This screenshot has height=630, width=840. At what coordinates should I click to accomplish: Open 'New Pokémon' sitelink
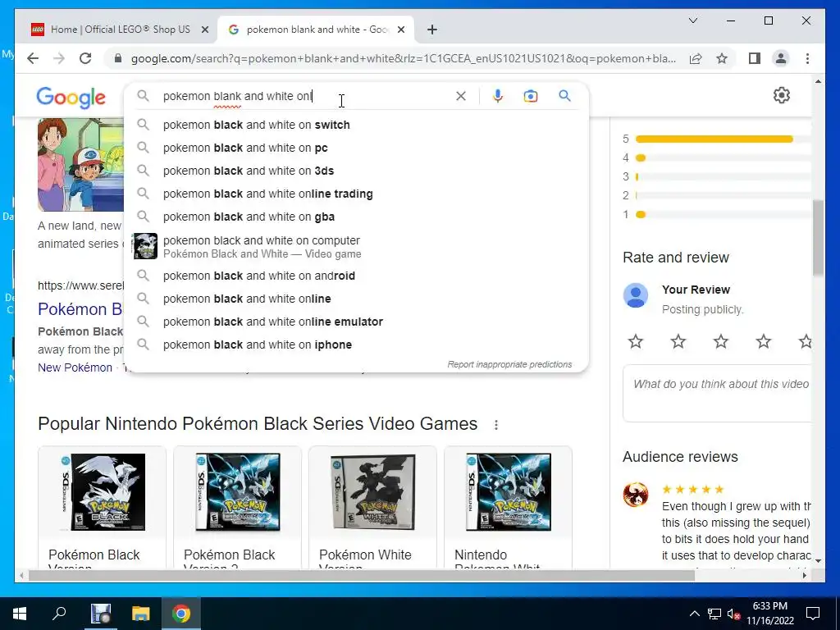click(x=75, y=367)
